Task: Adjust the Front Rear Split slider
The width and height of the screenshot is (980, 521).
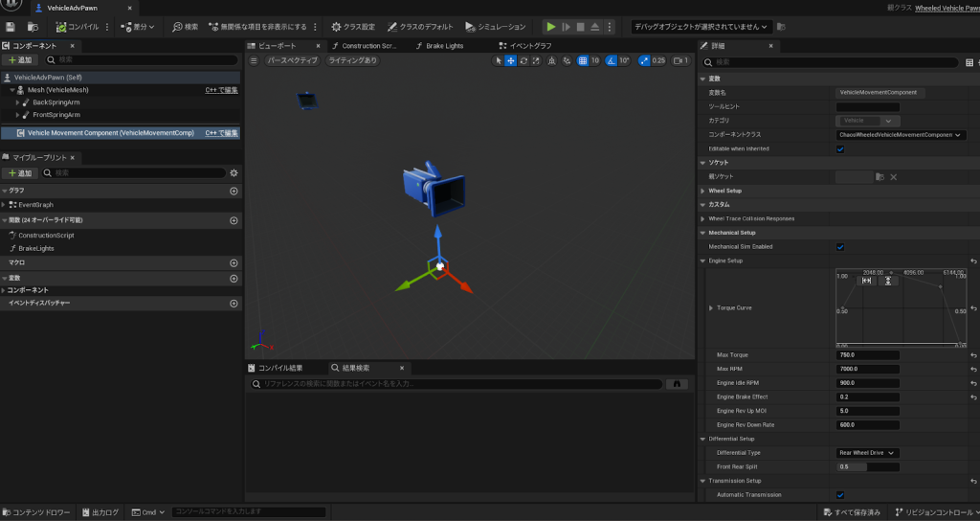Action: click(867, 467)
